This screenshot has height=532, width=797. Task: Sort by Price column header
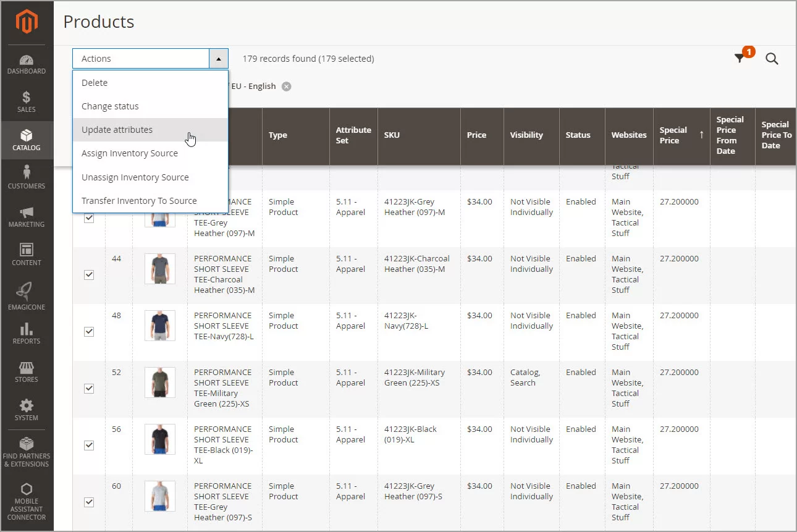[482, 135]
